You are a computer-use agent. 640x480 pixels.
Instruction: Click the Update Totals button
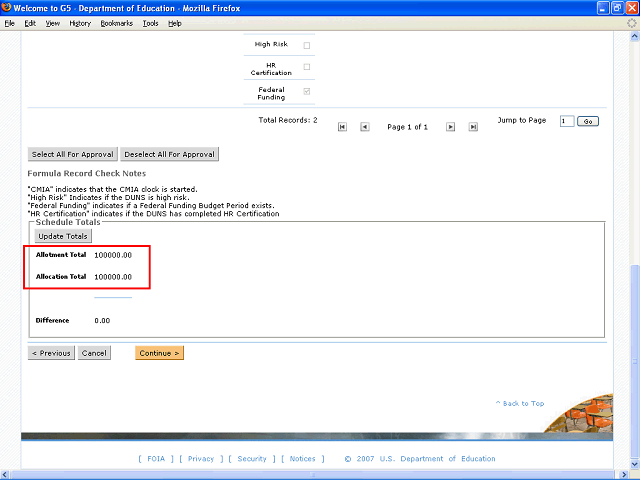pyautogui.click(x=63, y=236)
